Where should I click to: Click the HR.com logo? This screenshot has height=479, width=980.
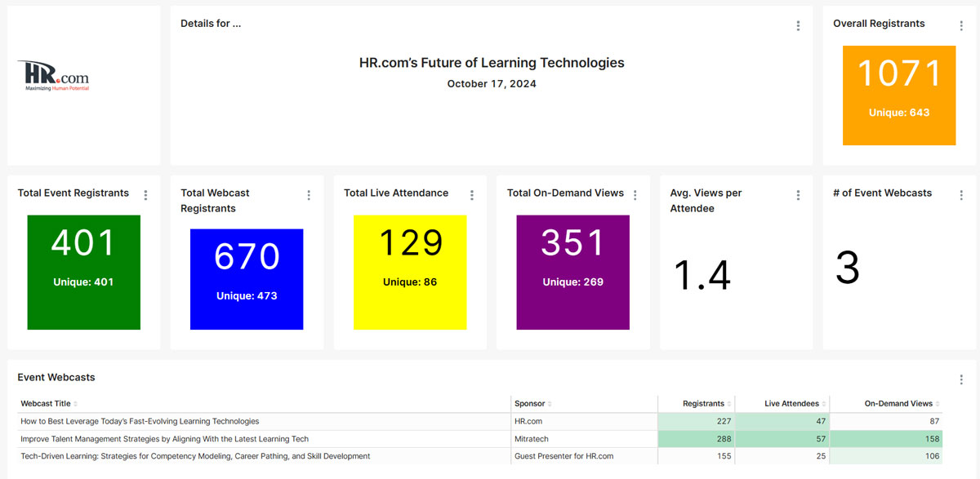coord(53,75)
